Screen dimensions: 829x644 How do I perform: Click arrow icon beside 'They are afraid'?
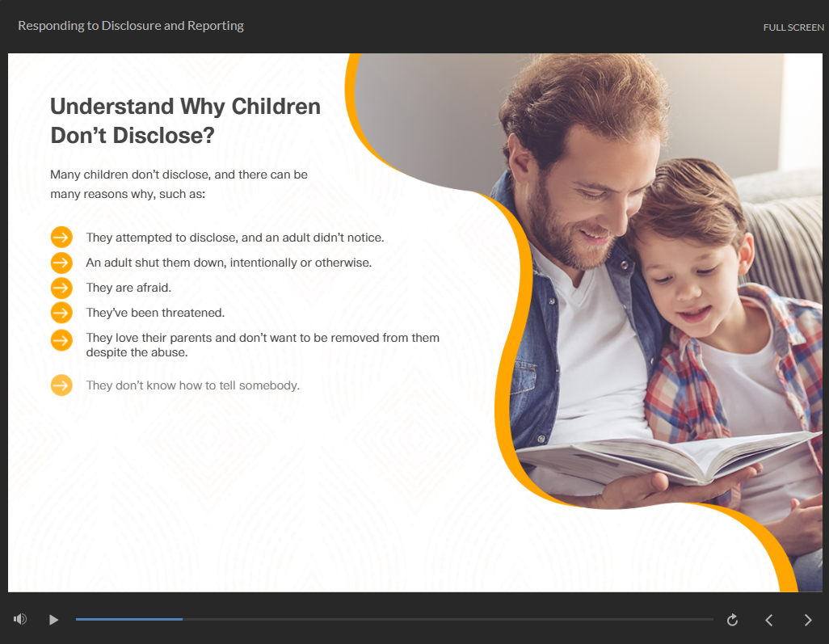[61, 288]
